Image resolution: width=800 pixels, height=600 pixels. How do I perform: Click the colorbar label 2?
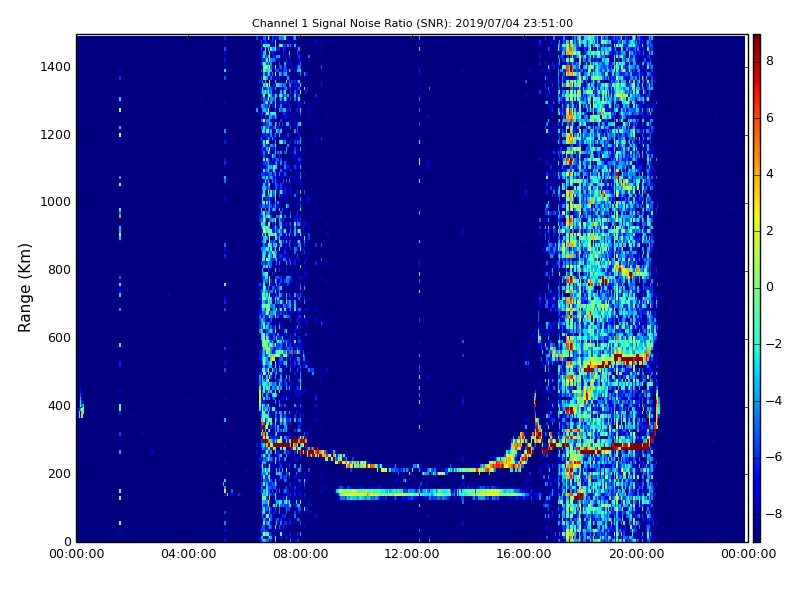[770, 231]
